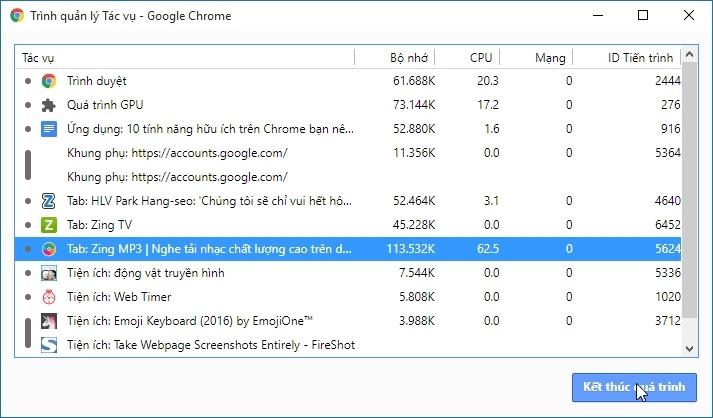The image size is (713, 418).
Task: Select first Khung phụ accounts.google.com row
Action: [x=348, y=153]
